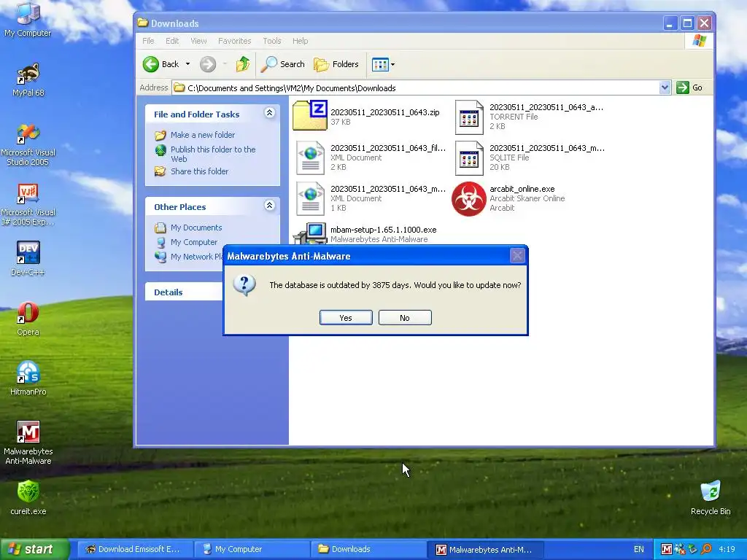Launch MyPal 68 browser shortcut
Viewport: 747px width, 560px height.
click(28, 79)
